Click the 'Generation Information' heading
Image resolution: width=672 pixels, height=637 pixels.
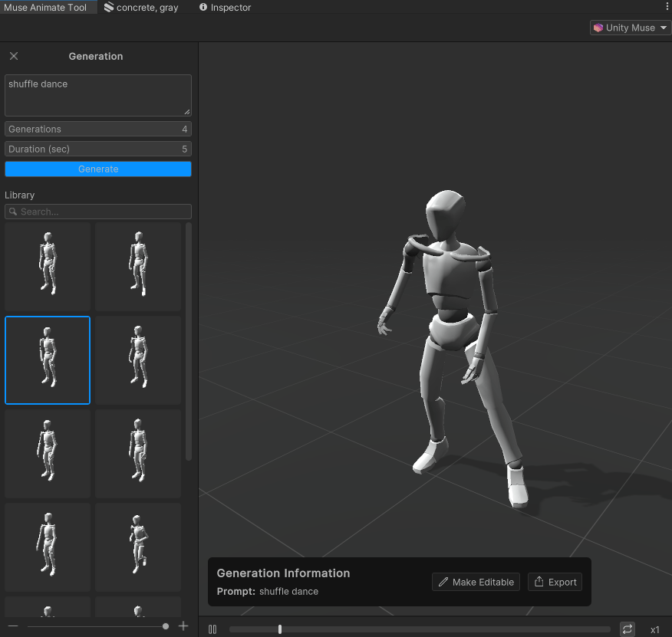tap(283, 573)
